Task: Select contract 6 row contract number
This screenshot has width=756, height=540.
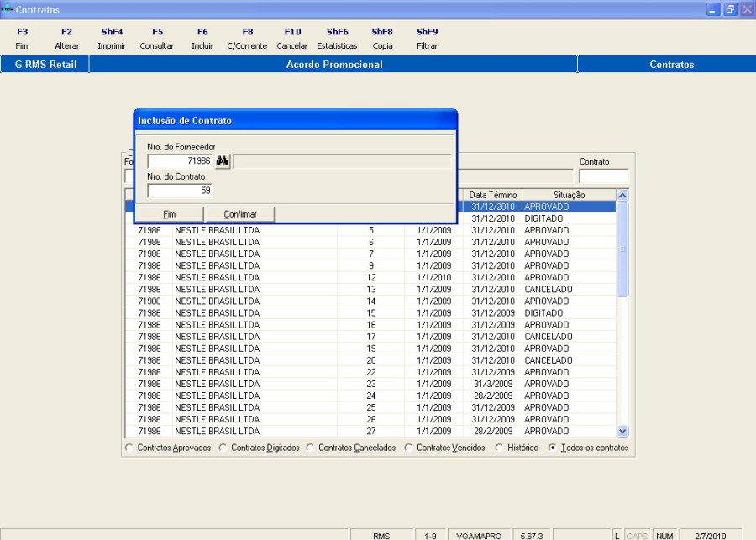Action: pyautogui.click(x=370, y=242)
